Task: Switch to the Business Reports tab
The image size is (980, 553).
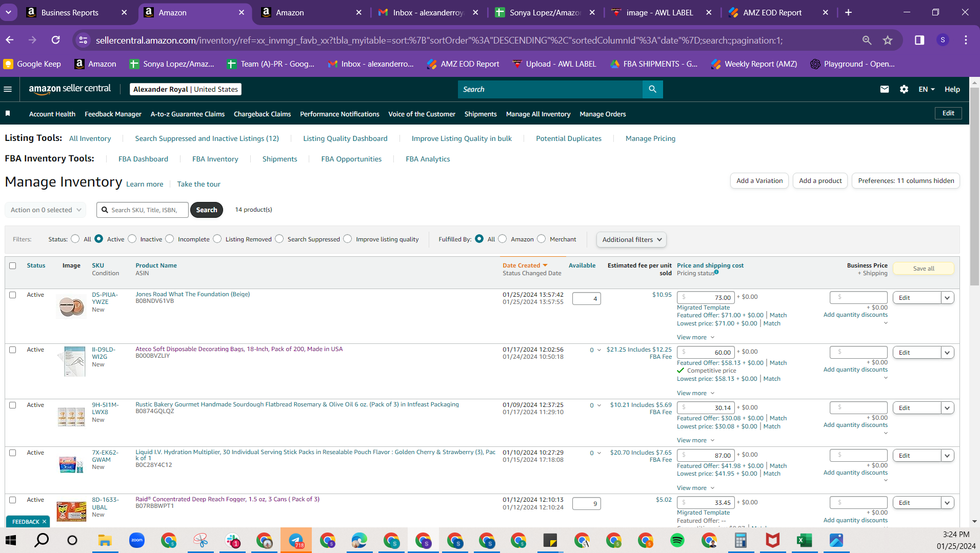Action: coord(77,12)
